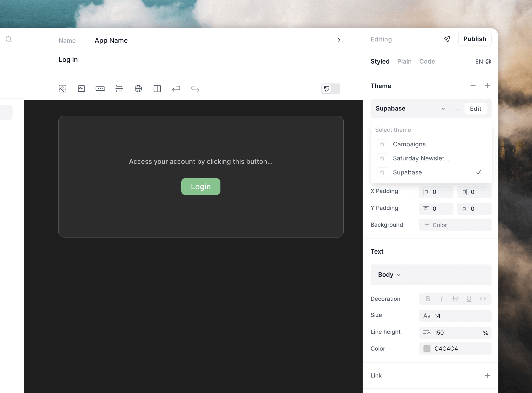Image resolution: width=532 pixels, height=393 pixels.
Task: Switch to the Code tab
Action: pos(427,62)
